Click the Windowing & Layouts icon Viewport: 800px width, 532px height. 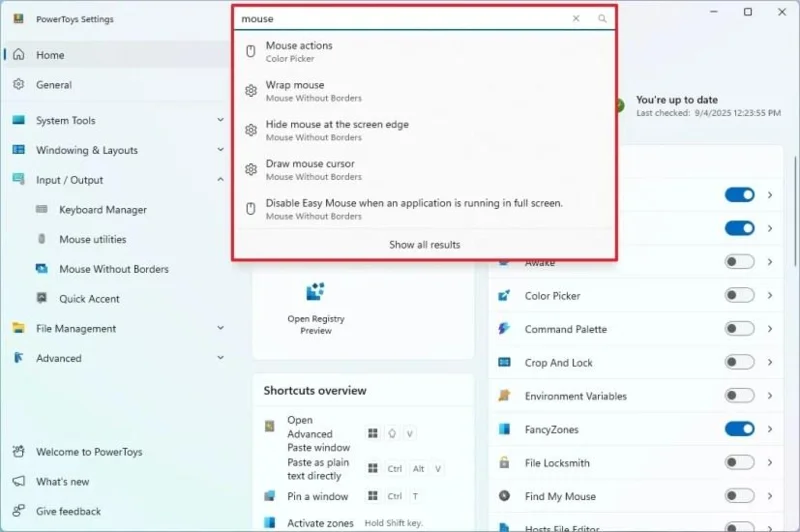pyautogui.click(x=19, y=149)
